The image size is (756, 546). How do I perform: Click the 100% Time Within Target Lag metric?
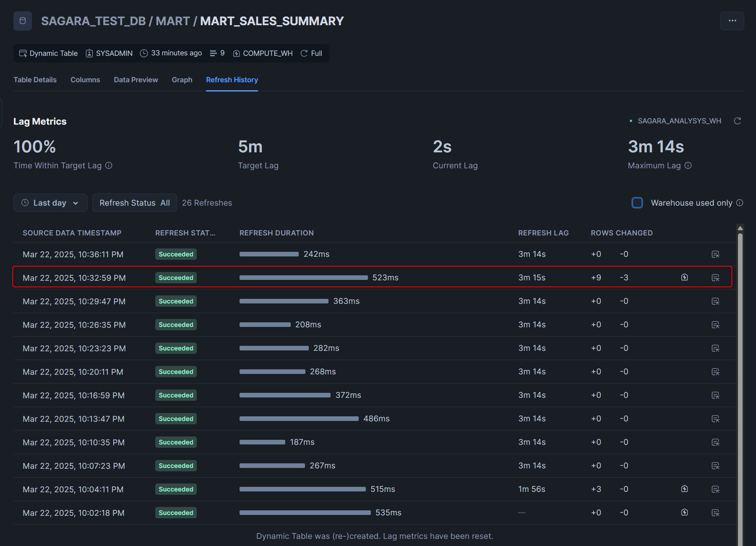(x=34, y=147)
